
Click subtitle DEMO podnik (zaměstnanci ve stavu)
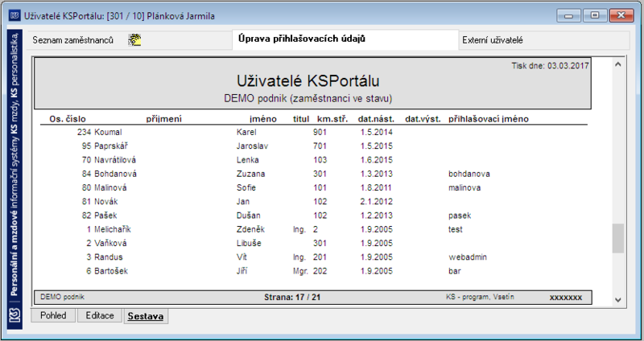point(308,99)
